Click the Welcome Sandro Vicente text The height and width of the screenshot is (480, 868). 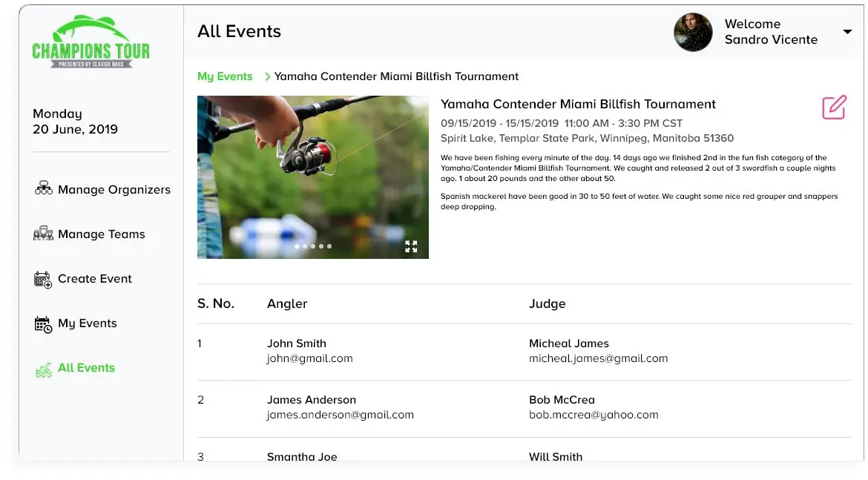(x=771, y=32)
